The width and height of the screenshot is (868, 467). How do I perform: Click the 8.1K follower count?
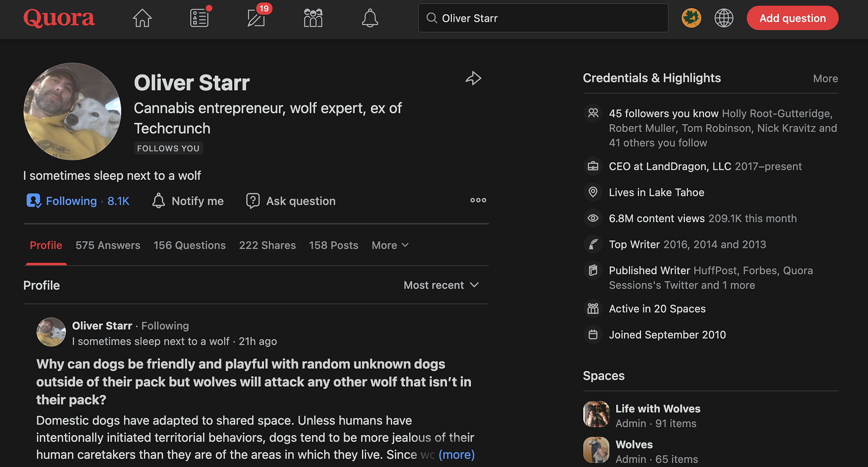118,201
